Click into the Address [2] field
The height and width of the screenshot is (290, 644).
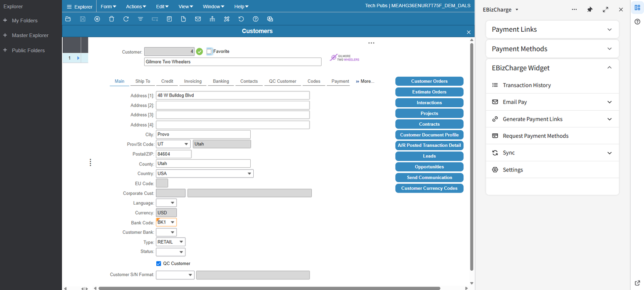coord(233,105)
